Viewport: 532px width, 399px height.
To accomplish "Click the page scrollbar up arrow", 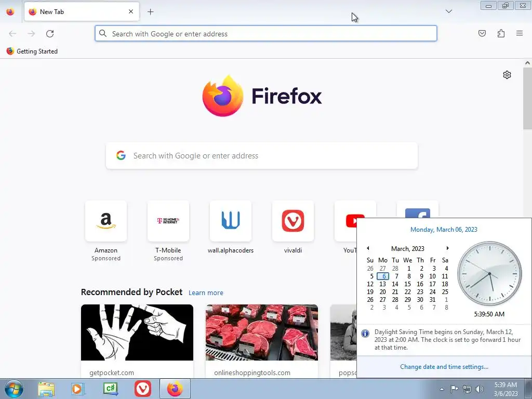I will (527, 63).
